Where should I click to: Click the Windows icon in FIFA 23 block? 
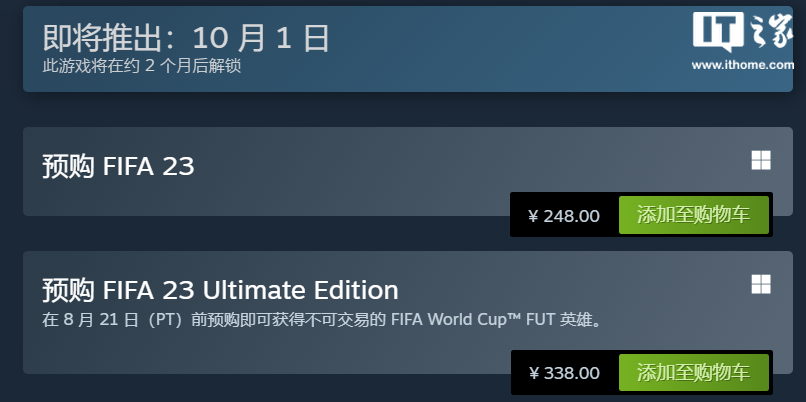pos(761,160)
